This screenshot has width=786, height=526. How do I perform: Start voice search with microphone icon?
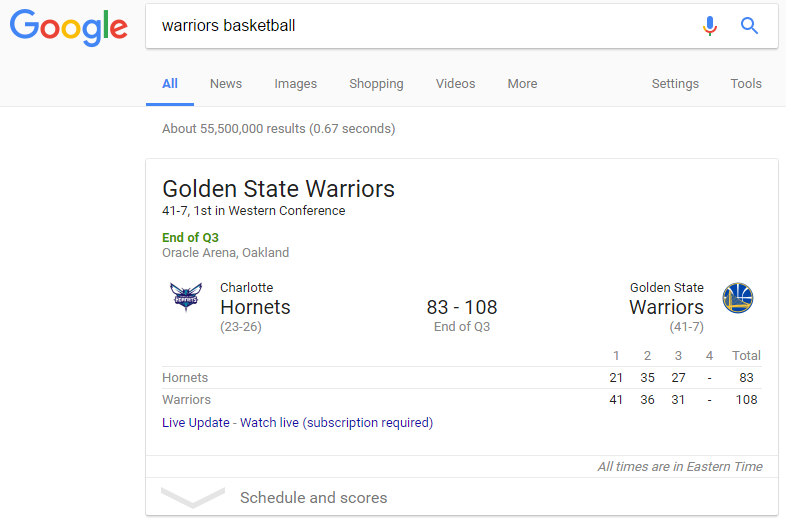(x=710, y=26)
